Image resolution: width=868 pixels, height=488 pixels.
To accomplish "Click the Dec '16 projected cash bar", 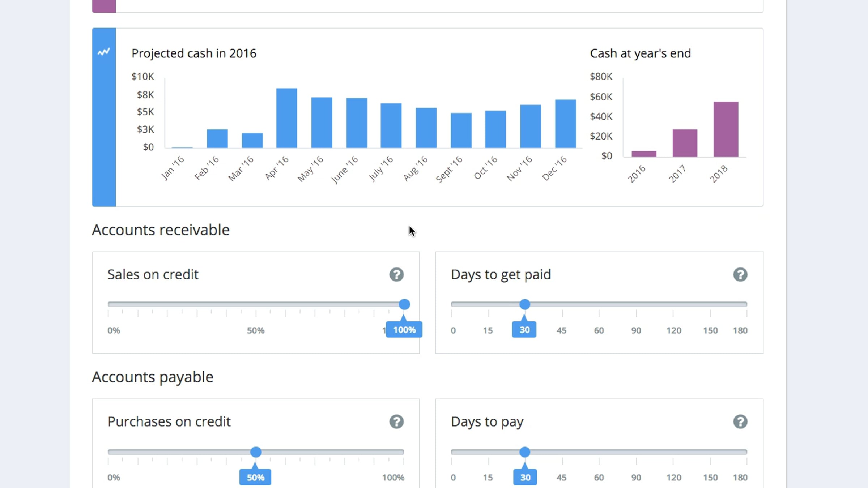I will [566, 124].
